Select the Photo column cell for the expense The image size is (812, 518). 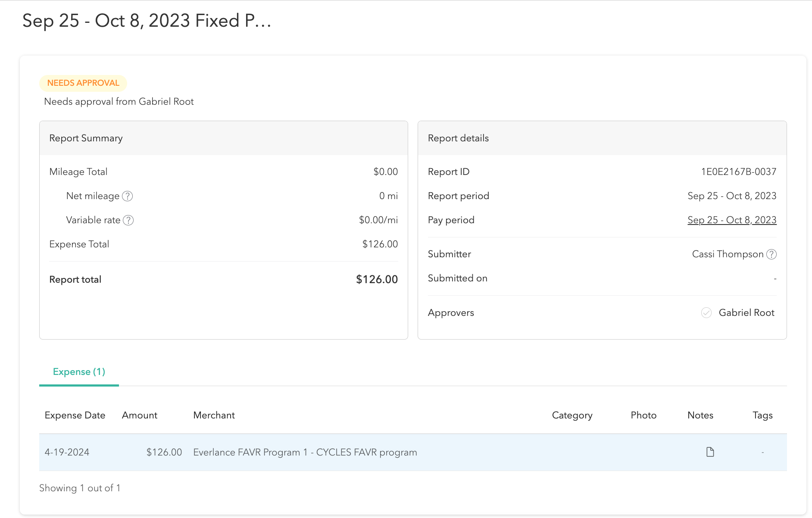tap(643, 452)
